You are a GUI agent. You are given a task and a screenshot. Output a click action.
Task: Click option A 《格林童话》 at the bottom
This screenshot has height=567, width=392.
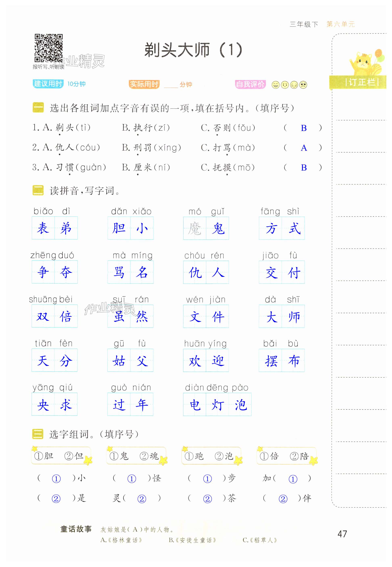pyautogui.click(x=122, y=540)
